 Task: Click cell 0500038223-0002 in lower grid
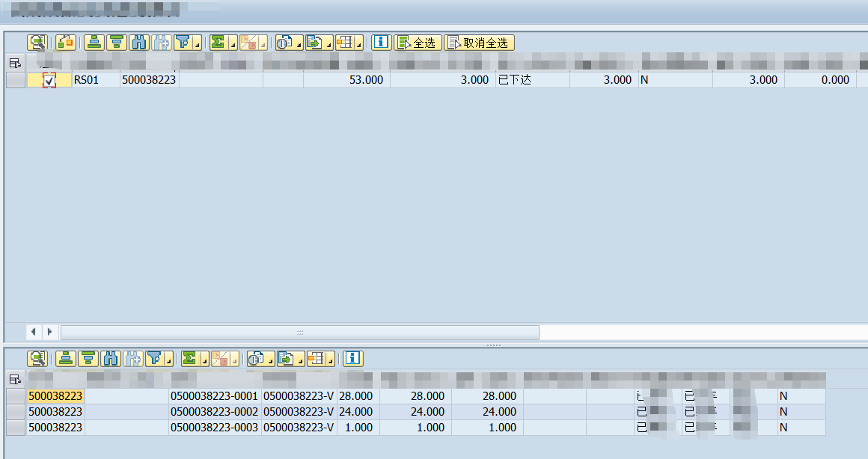pos(214,411)
